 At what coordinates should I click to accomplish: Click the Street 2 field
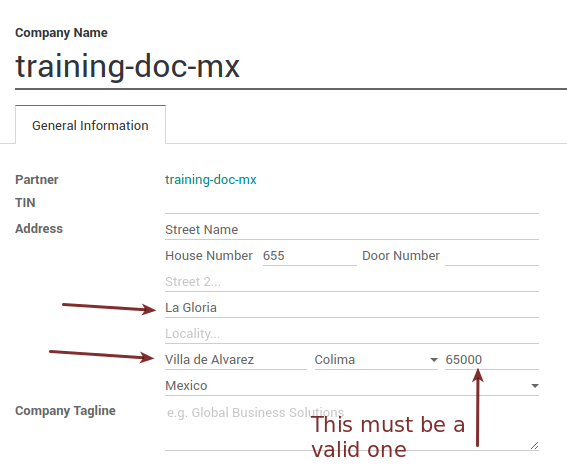coord(352,282)
